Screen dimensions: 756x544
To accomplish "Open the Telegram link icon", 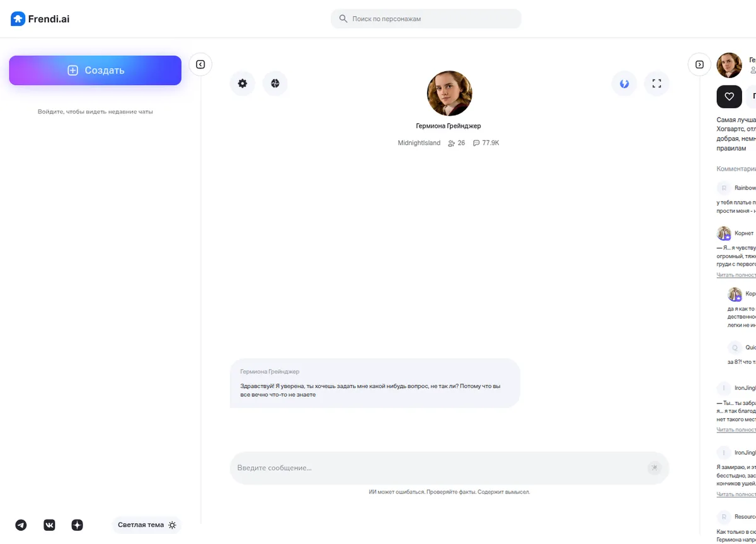I will pos(21,525).
